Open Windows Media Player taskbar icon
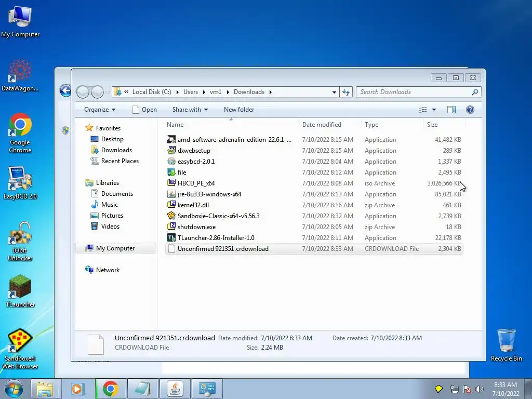 [77, 389]
